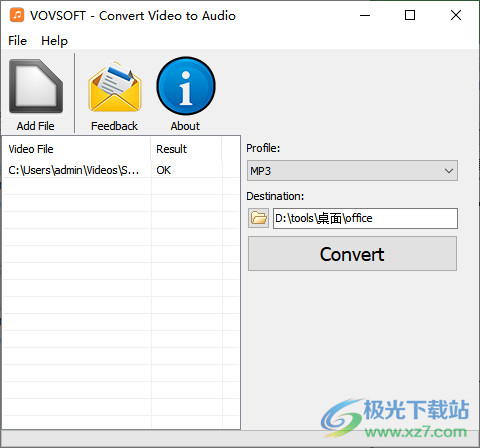The height and width of the screenshot is (448, 480).
Task: Click the Video File column header
Action: (77, 149)
